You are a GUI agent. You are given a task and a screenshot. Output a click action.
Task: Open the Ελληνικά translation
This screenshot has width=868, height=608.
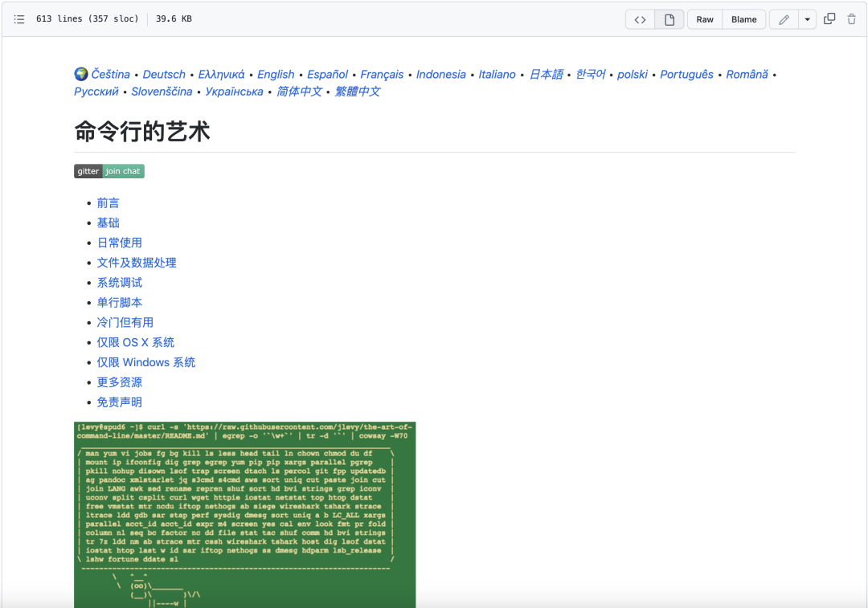click(222, 74)
